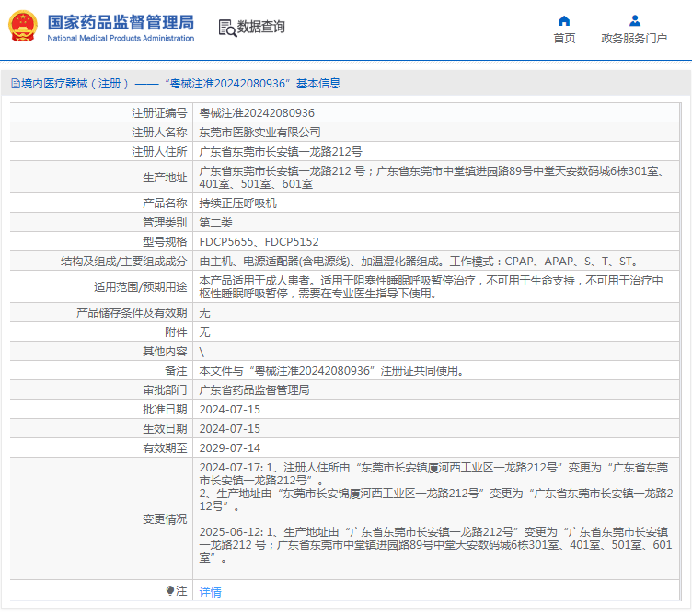Click the 备注 remark text value
This screenshot has width=692, height=616.
pyautogui.click(x=331, y=371)
